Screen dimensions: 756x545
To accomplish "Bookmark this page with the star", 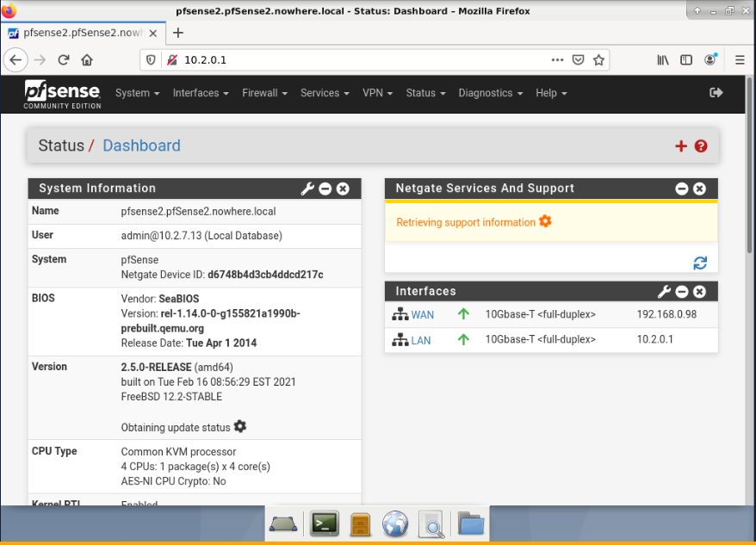I will pos(598,59).
